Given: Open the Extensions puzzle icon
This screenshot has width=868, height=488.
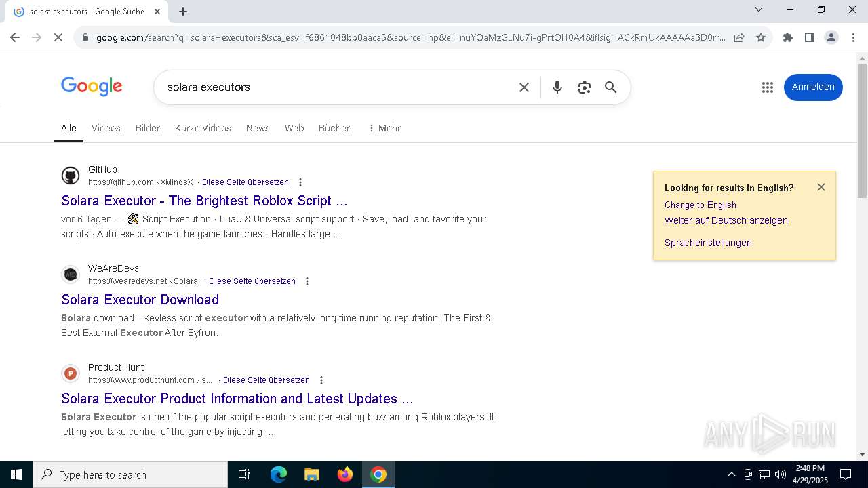Looking at the screenshot, I should pos(787,37).
